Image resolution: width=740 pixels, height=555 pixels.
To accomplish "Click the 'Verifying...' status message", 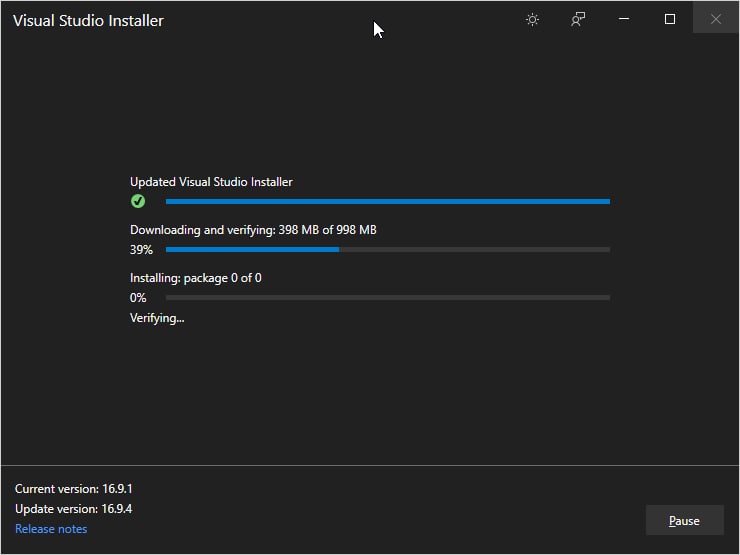I will 157,318.
